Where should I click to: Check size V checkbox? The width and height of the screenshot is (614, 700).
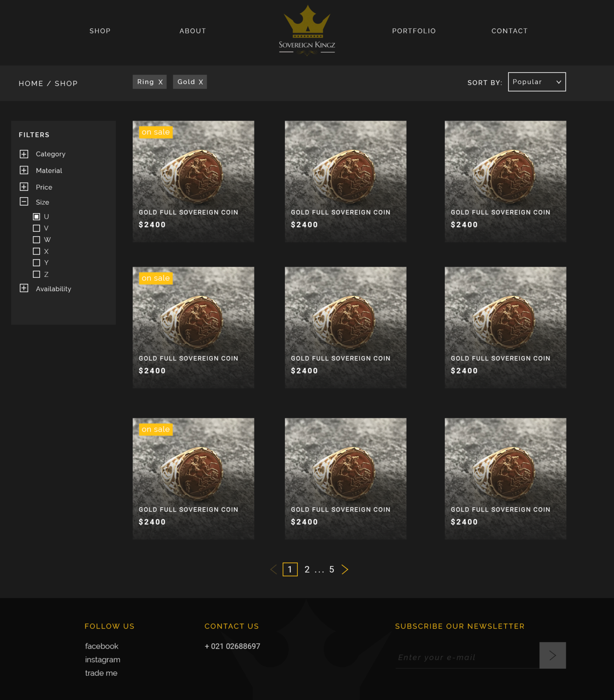point(36,228)
